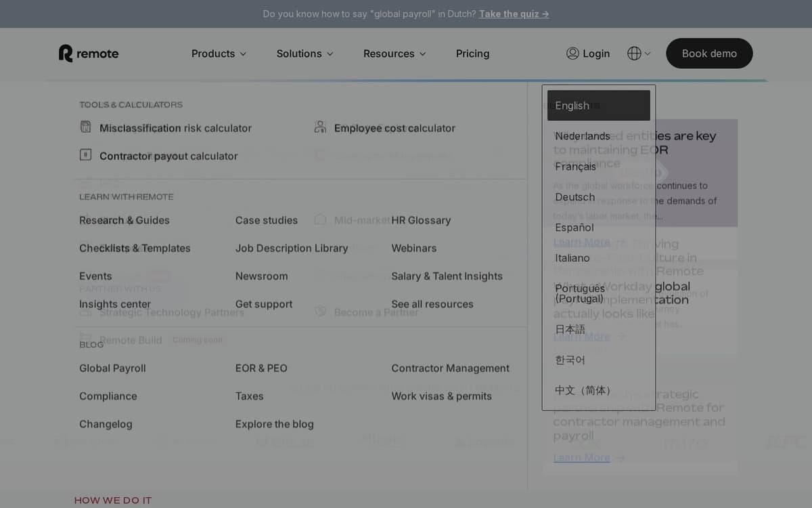Click Get support link
812x508 pixels.
click(264, 304)
